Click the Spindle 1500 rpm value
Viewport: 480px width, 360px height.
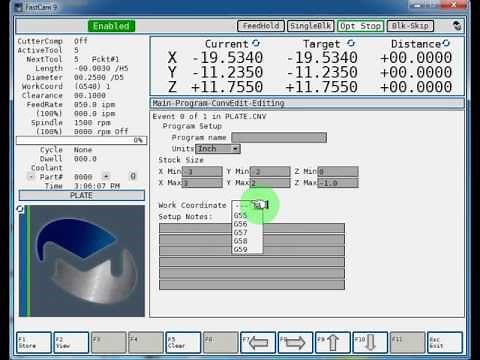(92, 122)
